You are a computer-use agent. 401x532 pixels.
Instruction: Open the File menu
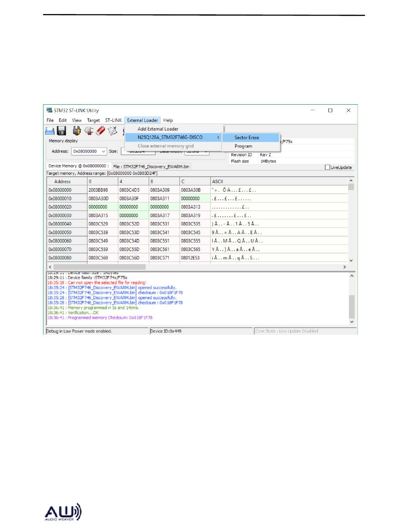coord(50,120)
